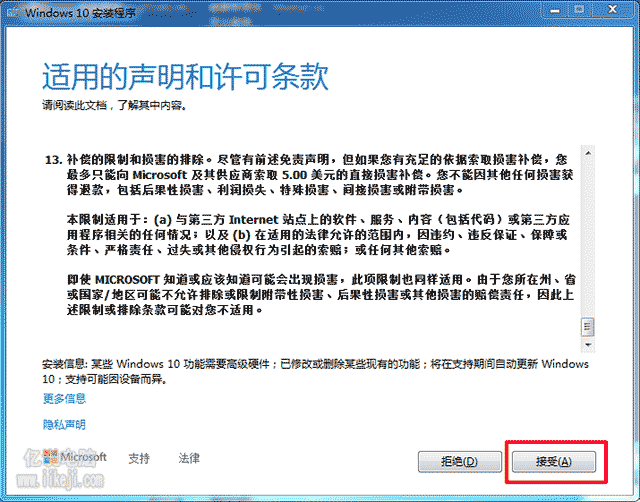Open the 支持 support link
Screen dimensions: 640x502
(139, 458)
